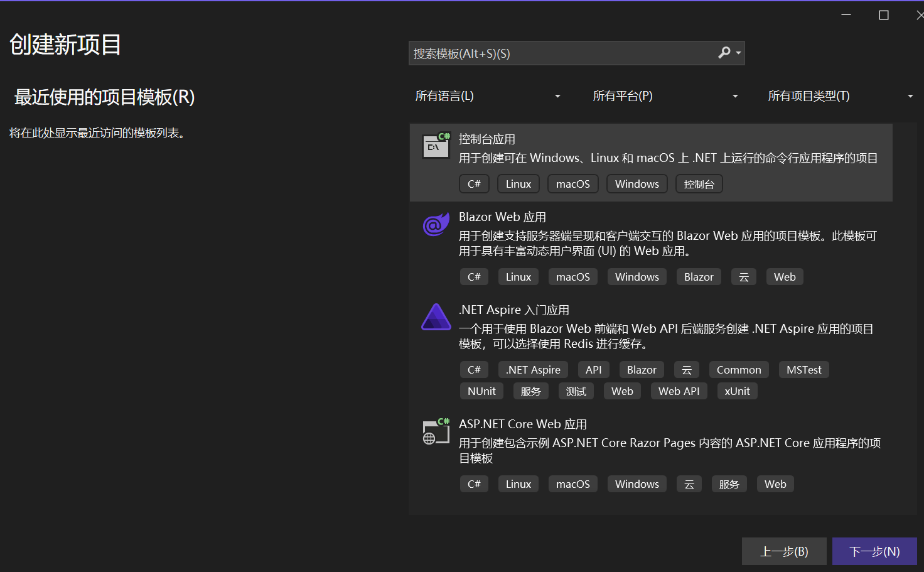Minimize the dialog window
This screenshot has height=572, width=924.
pyautogui.click(x=846, y=15)
